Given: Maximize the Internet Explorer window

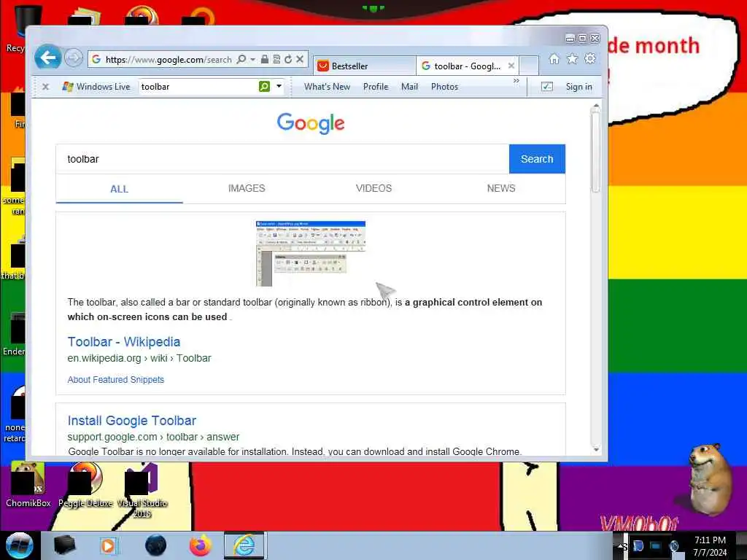Looking at the screenshot, I should 583,38.
